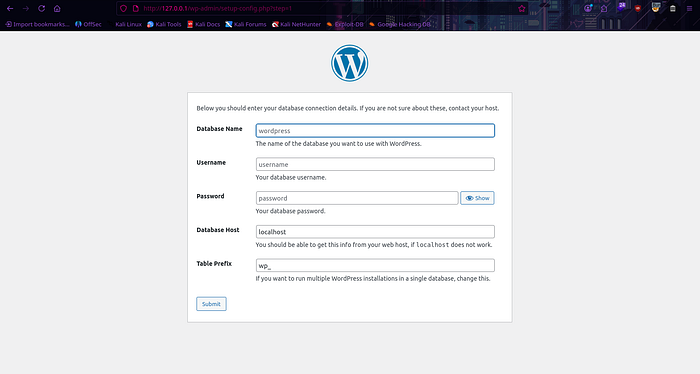Click the browser forward arrow
Image resolution: width=700 pixels, height=374 pixels.
tap(26, 8)
